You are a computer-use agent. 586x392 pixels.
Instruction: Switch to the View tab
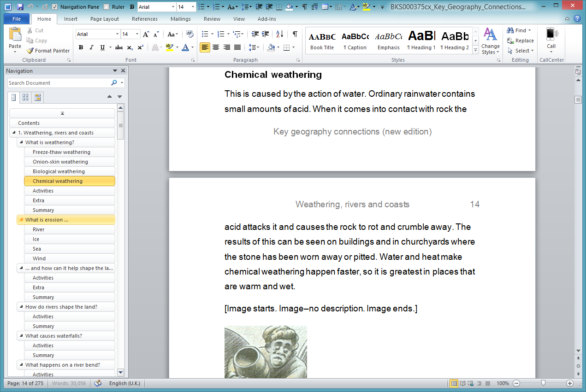point(239,19)
